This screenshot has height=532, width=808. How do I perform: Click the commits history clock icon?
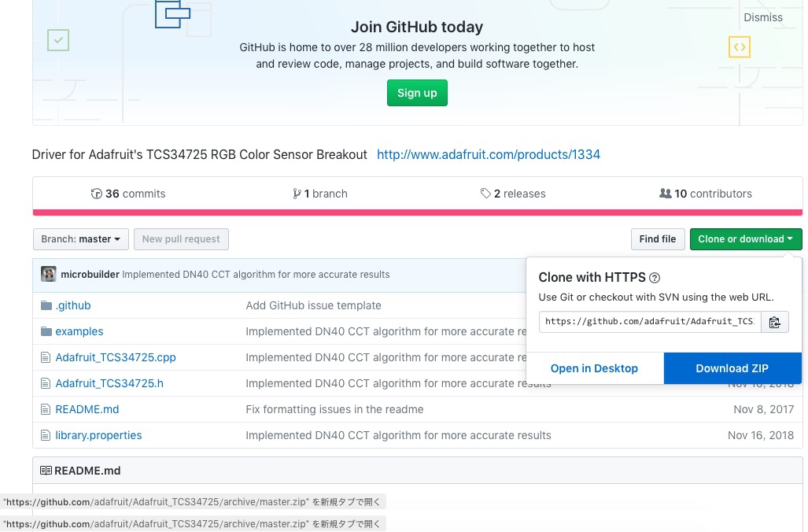point(96,194)
